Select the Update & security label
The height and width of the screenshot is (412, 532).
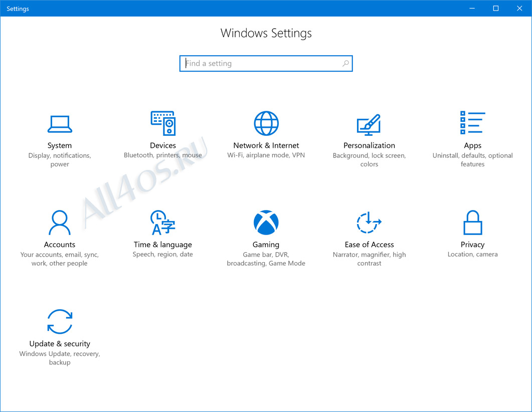pos(60,344)
